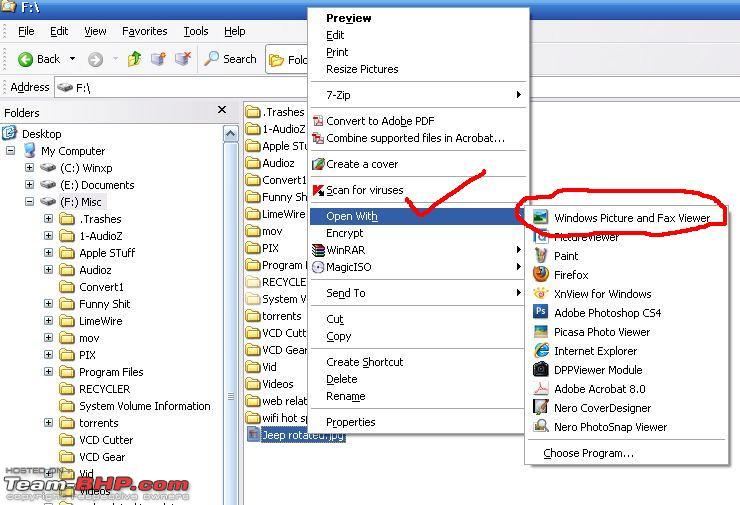
Task: Open the Tools menu
Action: 196,31
